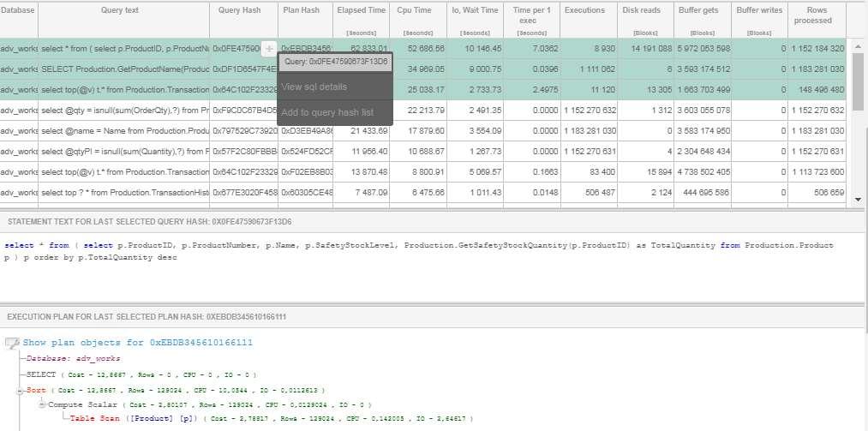868x431 pixels.
Task: Select query row select @qtyPI = isnull(sum(Quantity)
Action: pyautogui.click(x=423, y=151)
